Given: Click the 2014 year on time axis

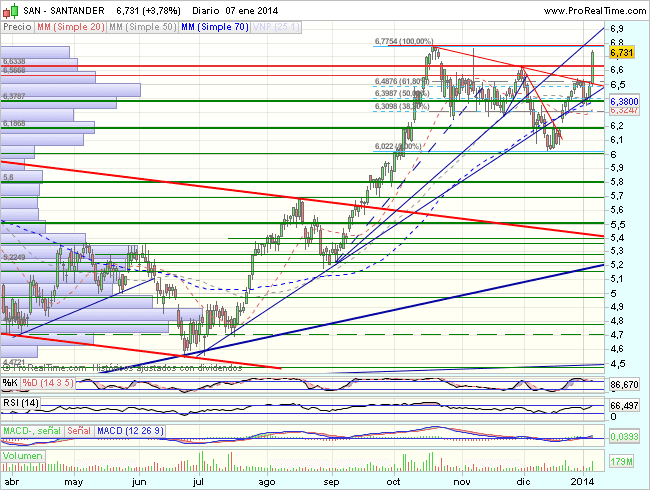Looking at the screenshot, I should click(x=582, y=482).
